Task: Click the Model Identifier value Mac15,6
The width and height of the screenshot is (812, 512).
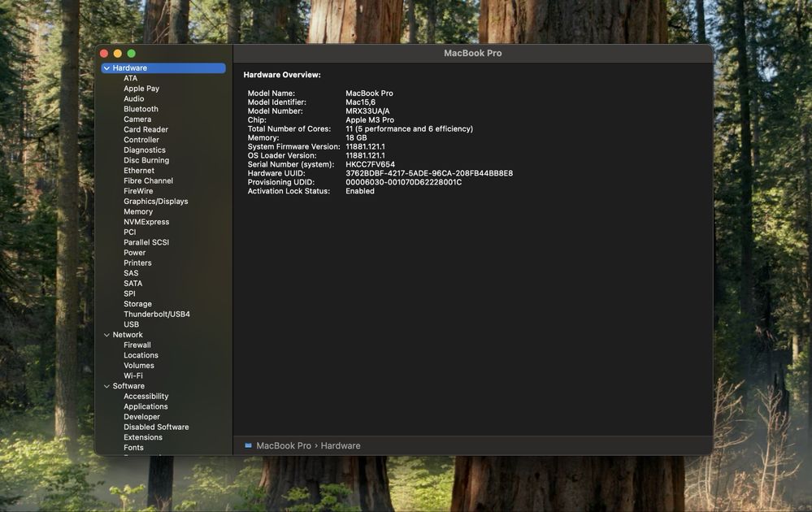Action: pyautogui.click(x=360, y=102)
